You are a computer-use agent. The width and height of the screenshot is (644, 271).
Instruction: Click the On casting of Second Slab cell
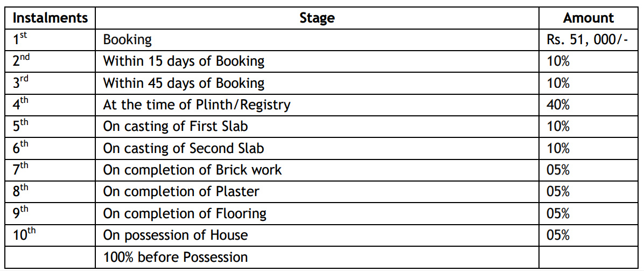(184, 148)
